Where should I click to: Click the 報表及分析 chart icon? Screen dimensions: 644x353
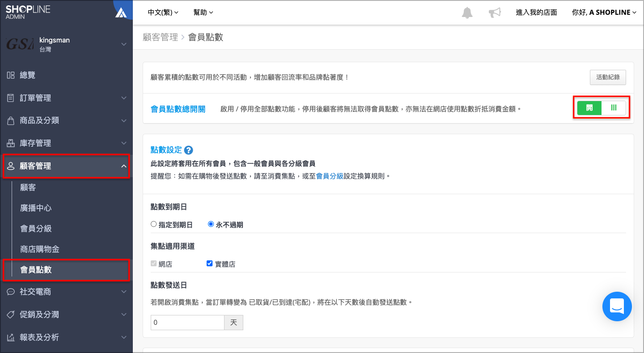tap(11, 337)
